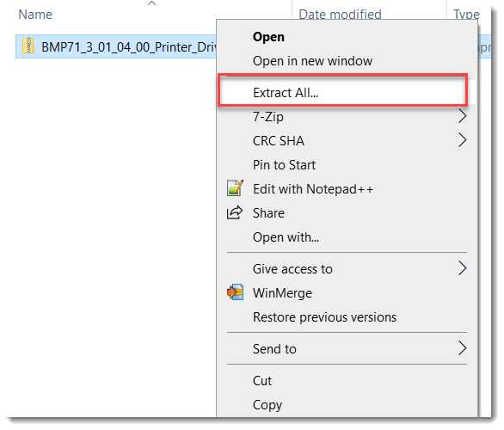The image size is (504, 430).
Task: Choose Open in the context menu
Action: 268,37
